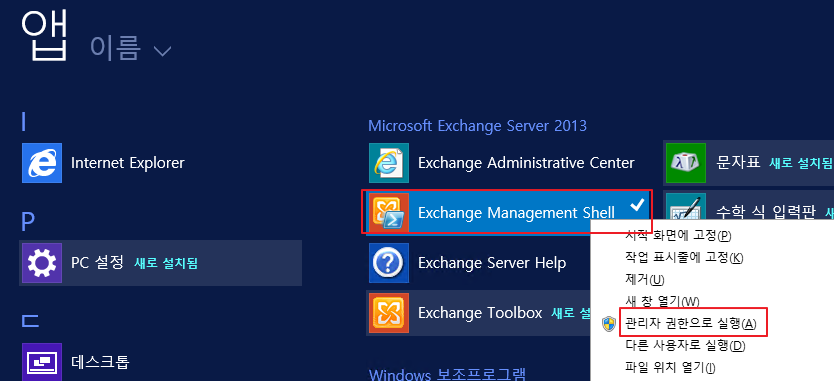Open the 데스크톱 icon tile
Image resolution: width=834 pixels, height=381 pixels.
(41, 362)
